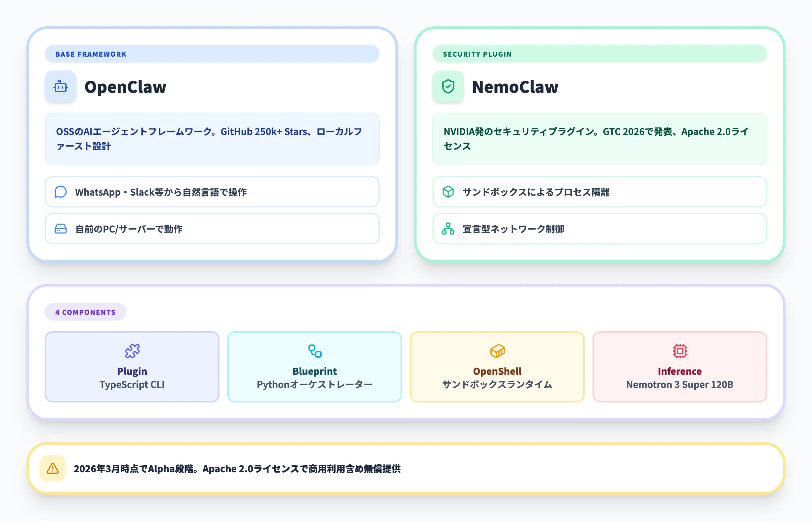This screenshot has width=812, height=521.
Task: Select the cube icon for サンドボックスによるプロセス隔離
Action: (448, 192)
